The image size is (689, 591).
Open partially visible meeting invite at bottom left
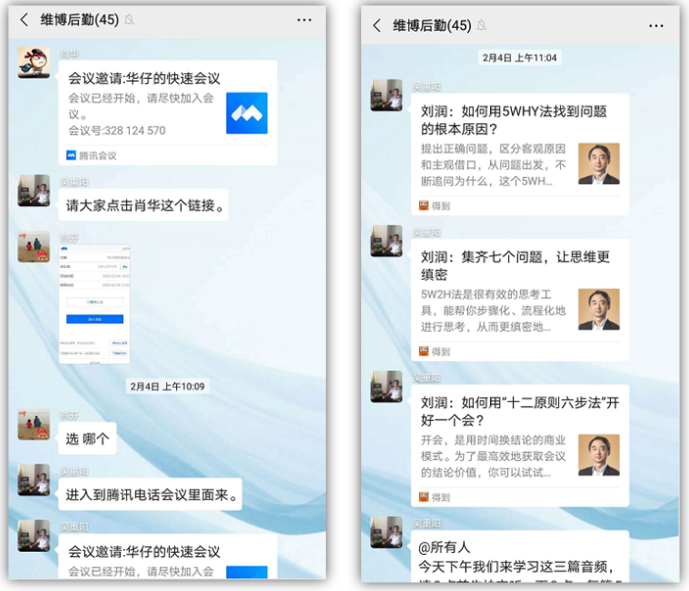pos(167,556)
